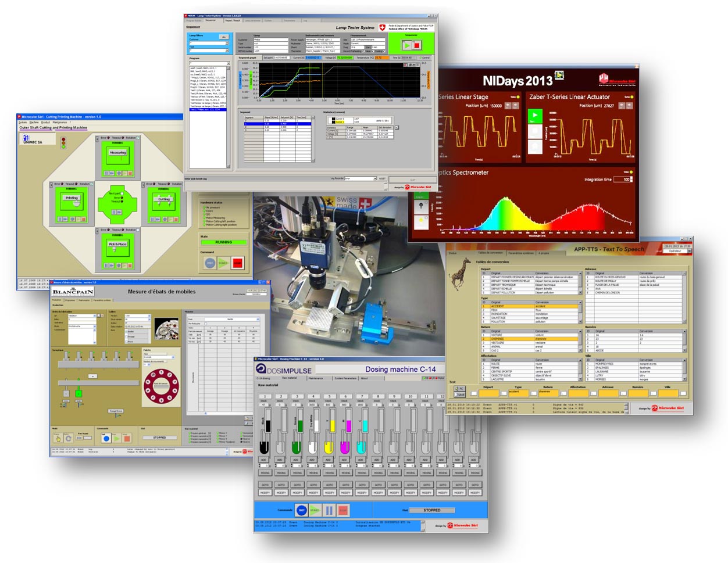Expand the Printing station side arrow
This screenshot has width=728, height=563.
51,185
